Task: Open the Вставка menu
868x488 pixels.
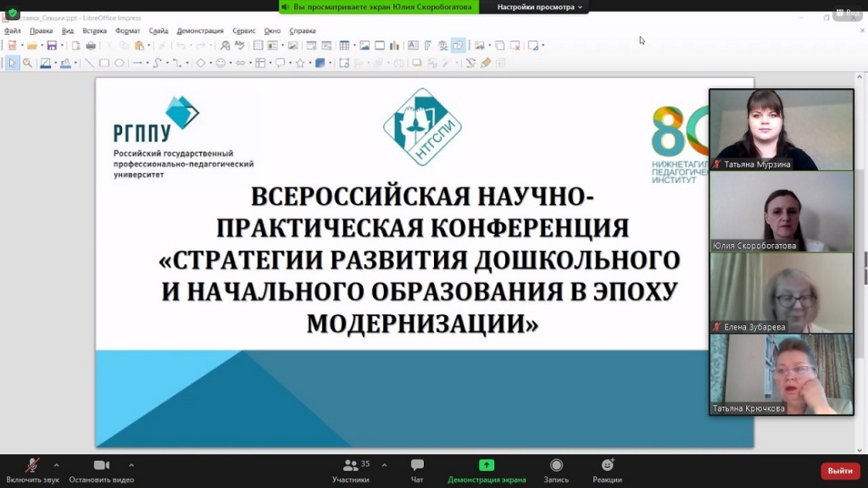Action: pos(94,30)
